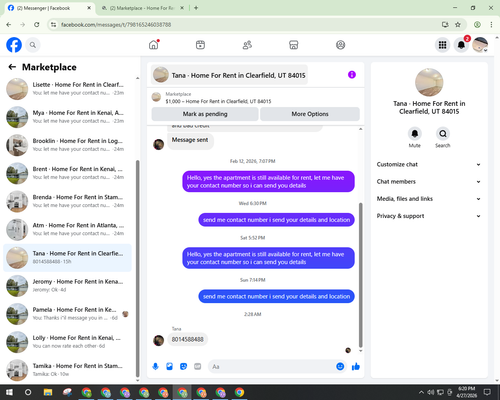Select Tana Home For Rent conversation
The width and height of the screenshot is (500, 400).
pos(67,258)
